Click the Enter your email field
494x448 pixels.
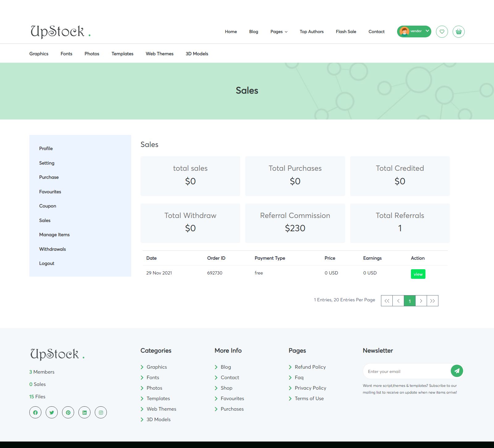coord(407,371)
